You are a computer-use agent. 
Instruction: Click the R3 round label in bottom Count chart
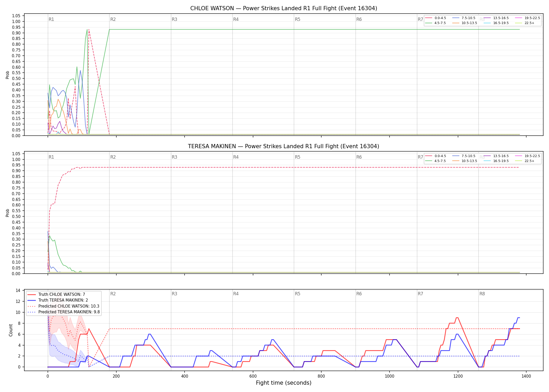(x=174, y=294)
